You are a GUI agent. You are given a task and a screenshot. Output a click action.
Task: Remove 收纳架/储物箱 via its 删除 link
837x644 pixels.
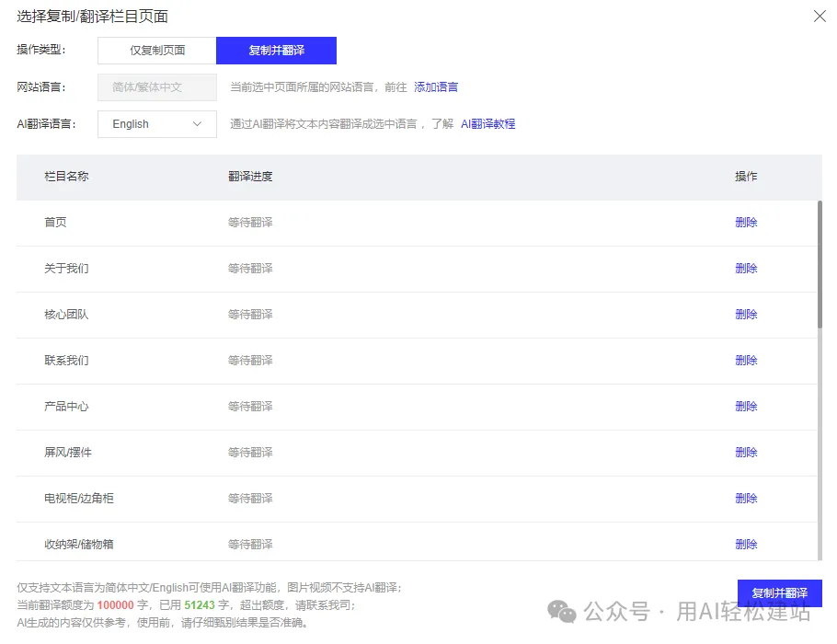(x=746, y=544)
